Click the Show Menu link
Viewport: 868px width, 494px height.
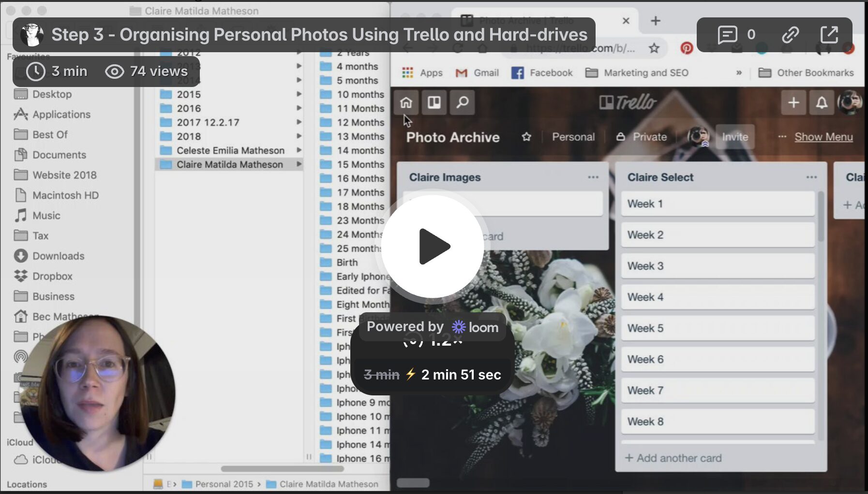[823, 137]
